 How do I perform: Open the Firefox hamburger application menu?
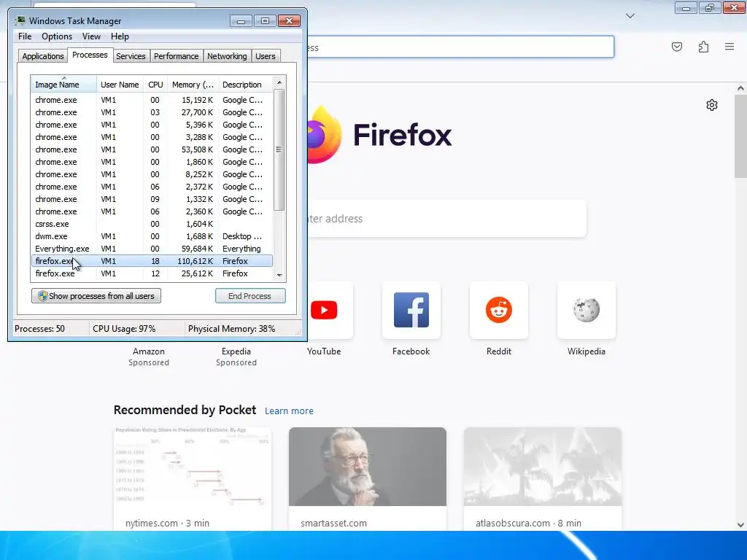[x=729, y=47]
